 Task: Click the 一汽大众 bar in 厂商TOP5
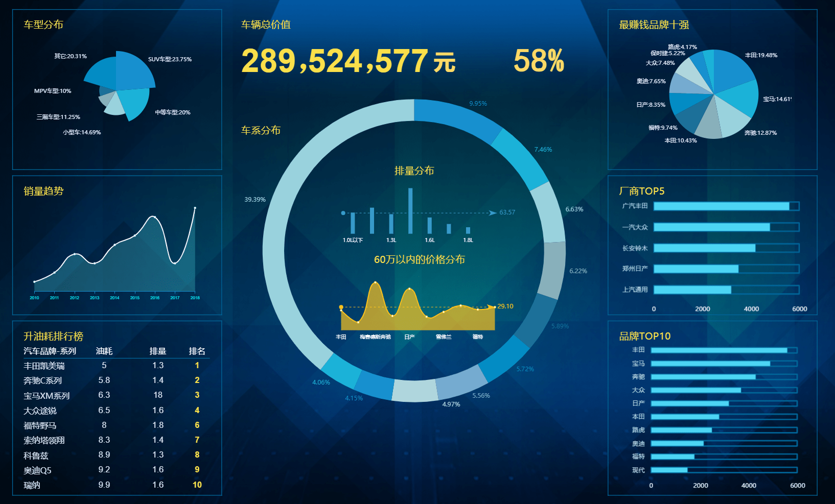712,227
